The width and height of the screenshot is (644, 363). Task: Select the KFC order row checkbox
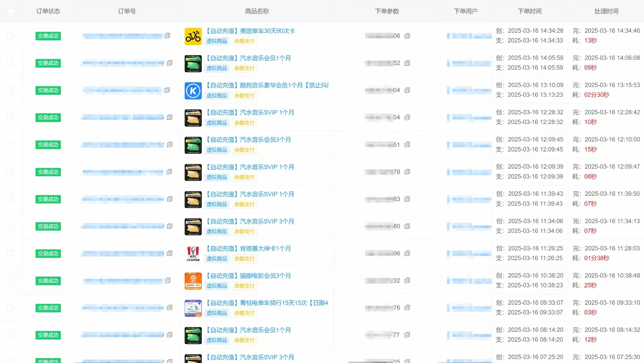coord(10,253)
